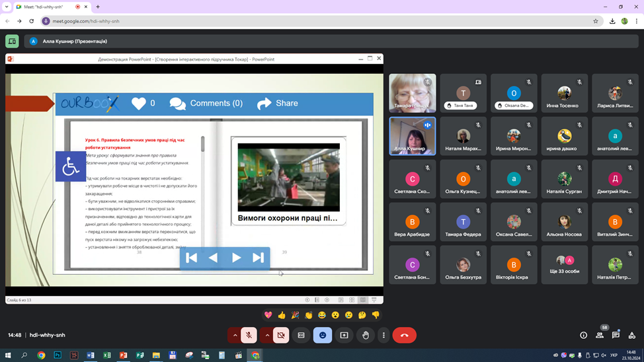Show the participants list panel
The height and width of the screenshot is (362, 644).
point(600,336)
